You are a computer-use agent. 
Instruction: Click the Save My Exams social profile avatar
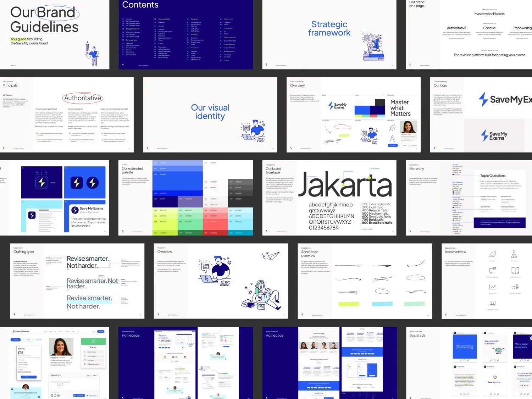[75, 210]
